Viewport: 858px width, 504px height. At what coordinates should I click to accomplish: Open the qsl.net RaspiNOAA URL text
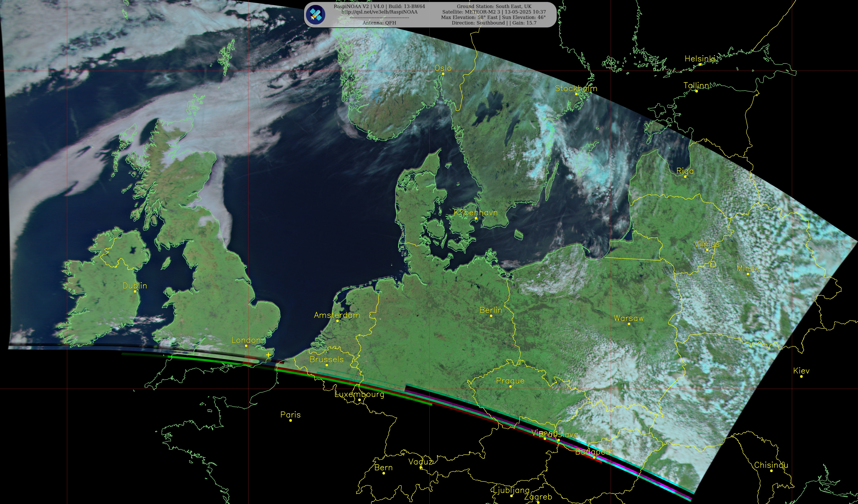click(379, 12)
